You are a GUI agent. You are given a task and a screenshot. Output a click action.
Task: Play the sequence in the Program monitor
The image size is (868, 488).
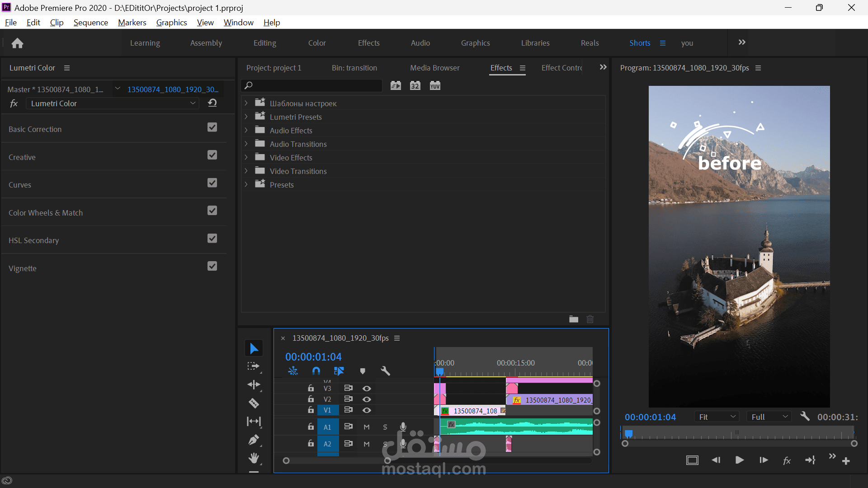(x=740, y=460)
